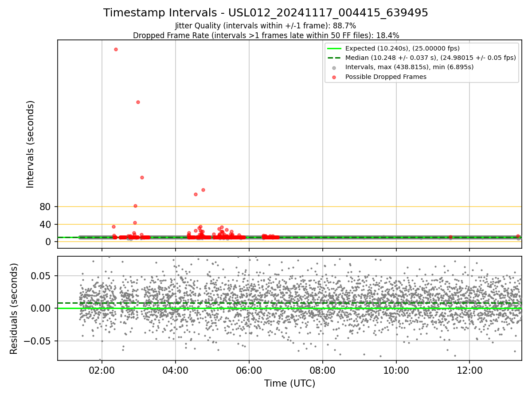
Task: Click the 40 tick label on the intervals axis
Action: pyautogui.click(x=46, y=224)
